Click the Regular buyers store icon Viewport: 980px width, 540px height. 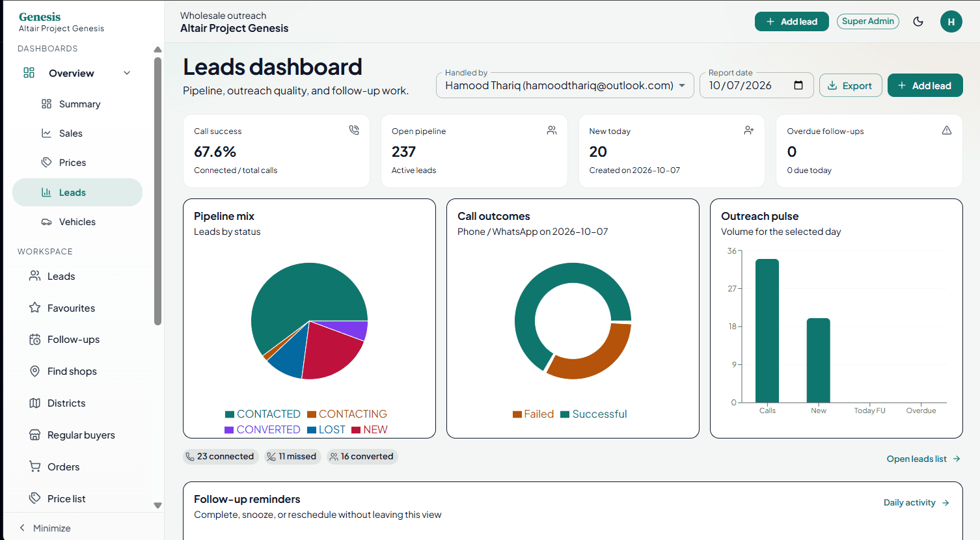(34, 435)
